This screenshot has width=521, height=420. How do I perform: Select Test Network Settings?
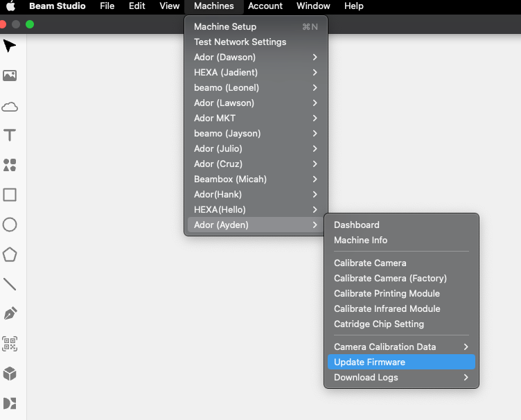[256, 42]
